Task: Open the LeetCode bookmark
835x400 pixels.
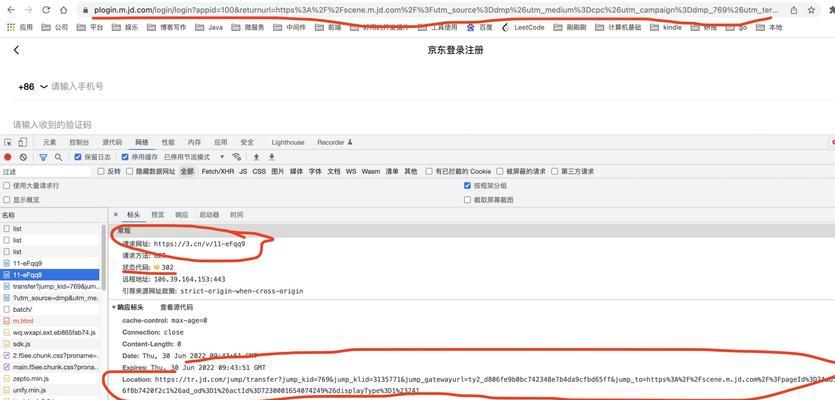Action: pos(523,27)
